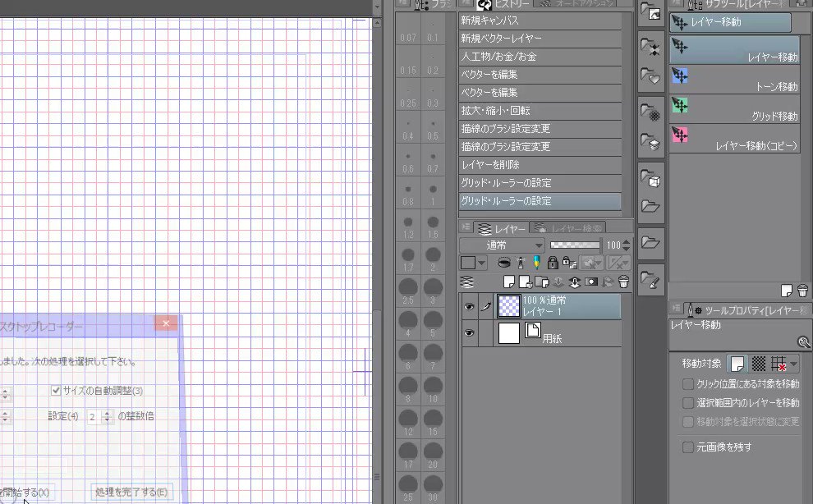
Task: Select the トーン移動 sub tool
Action: coord(734,80)
